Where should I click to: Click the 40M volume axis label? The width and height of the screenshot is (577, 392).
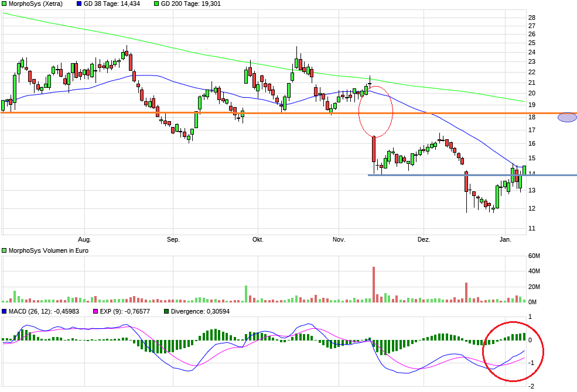coord(534,271)
